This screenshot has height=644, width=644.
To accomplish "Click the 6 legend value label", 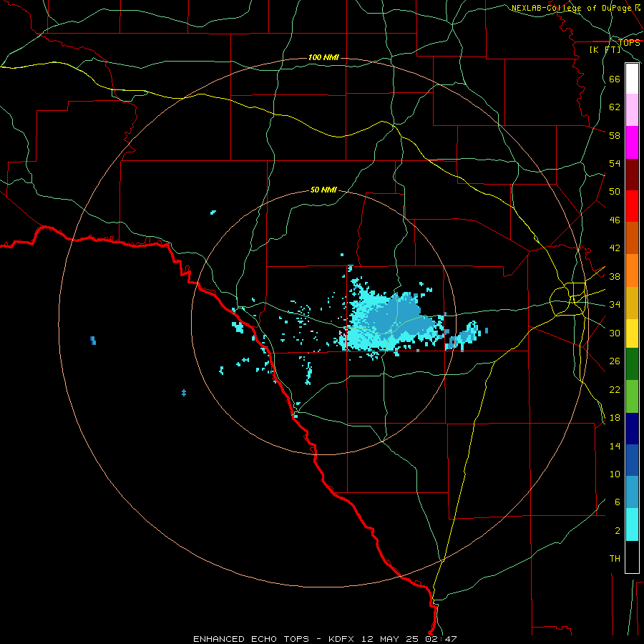I will [x=618, y=502].
